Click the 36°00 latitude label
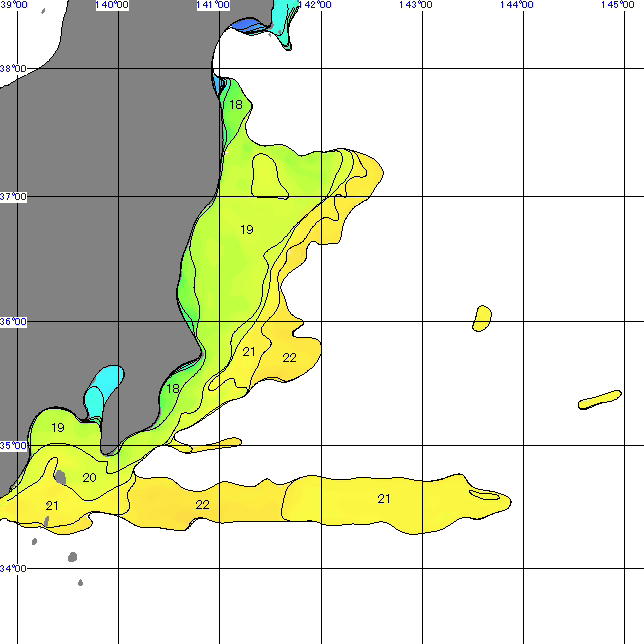The image size is (644, 644). (13, 322)
